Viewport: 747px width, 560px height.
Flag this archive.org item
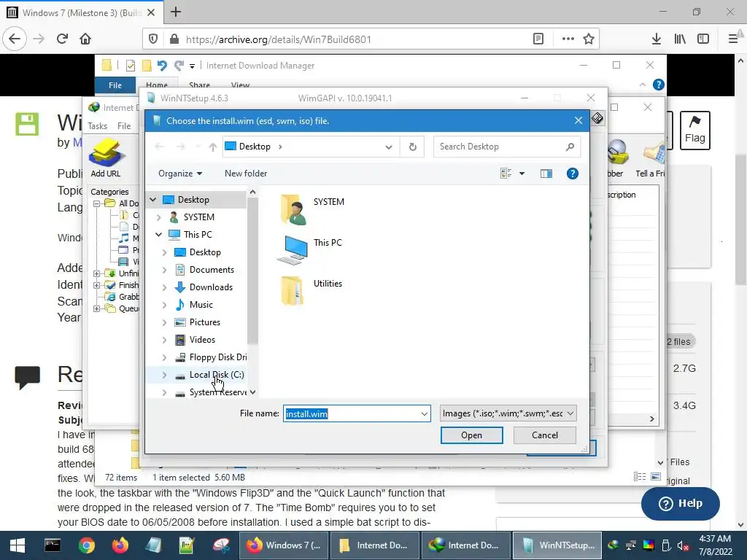coord(695,130)
